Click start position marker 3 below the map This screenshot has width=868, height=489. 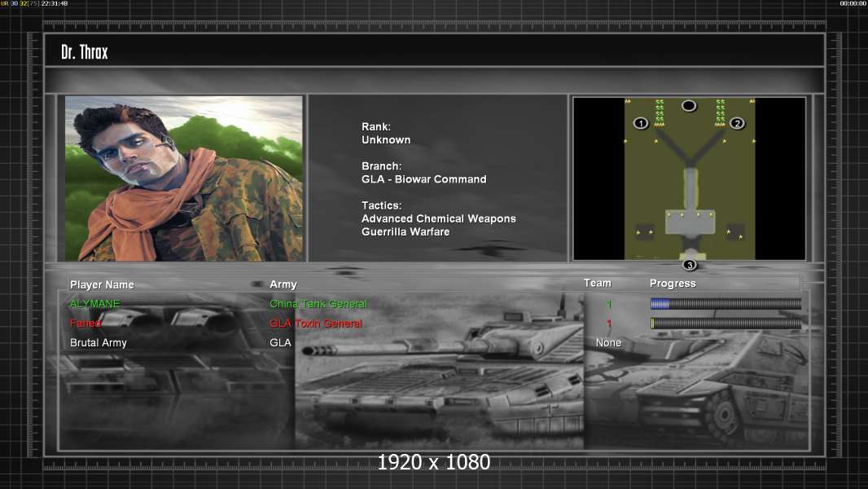[x=689, y=265]
